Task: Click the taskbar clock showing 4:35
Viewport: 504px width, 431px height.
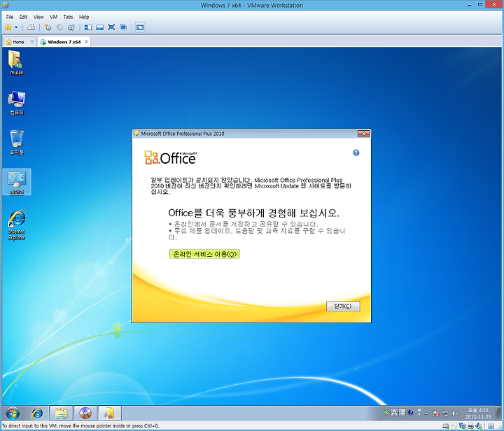Action: (x=478, y=414)
